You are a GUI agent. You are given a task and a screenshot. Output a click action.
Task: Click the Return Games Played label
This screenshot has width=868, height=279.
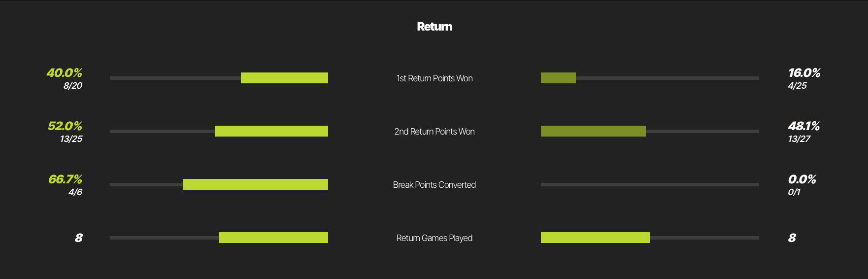[x=434, y=238]
